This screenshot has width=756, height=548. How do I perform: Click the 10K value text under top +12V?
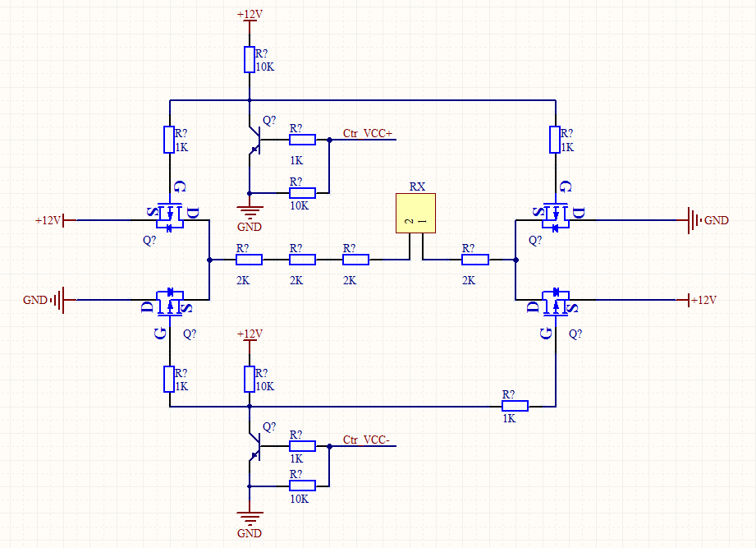pyautogui.click(x=264, y=67)
